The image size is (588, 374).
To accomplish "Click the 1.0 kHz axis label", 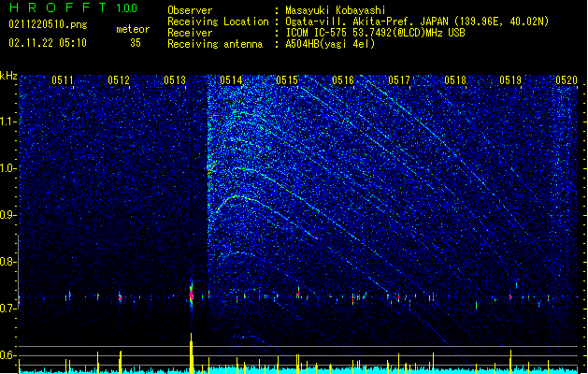I will point(7,168).
